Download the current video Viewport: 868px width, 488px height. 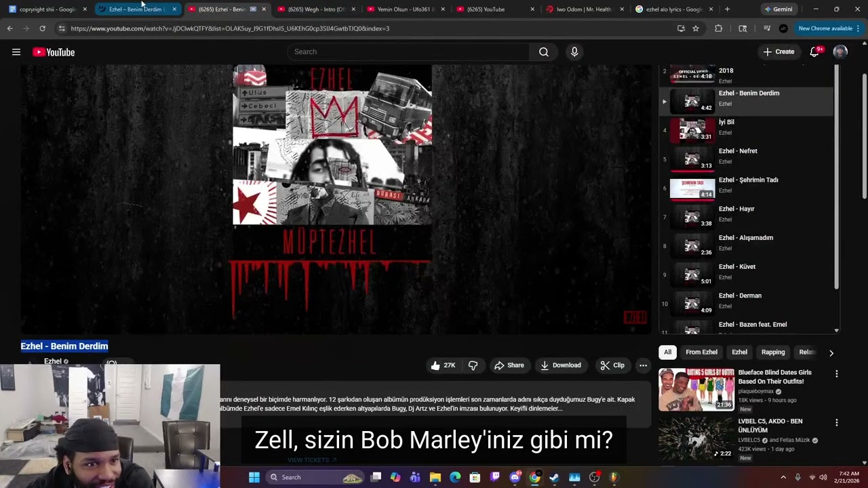561,365
